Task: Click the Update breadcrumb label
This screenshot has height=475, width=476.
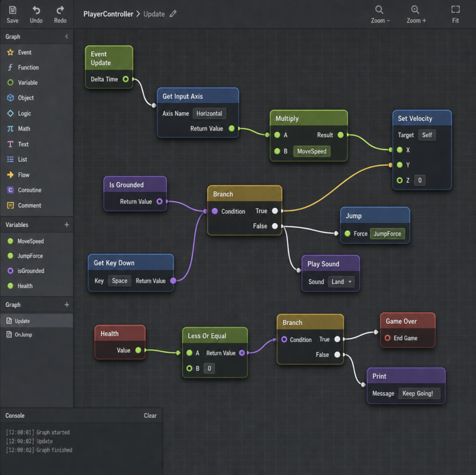Action: pyautogui.click(x=154, y=14)
